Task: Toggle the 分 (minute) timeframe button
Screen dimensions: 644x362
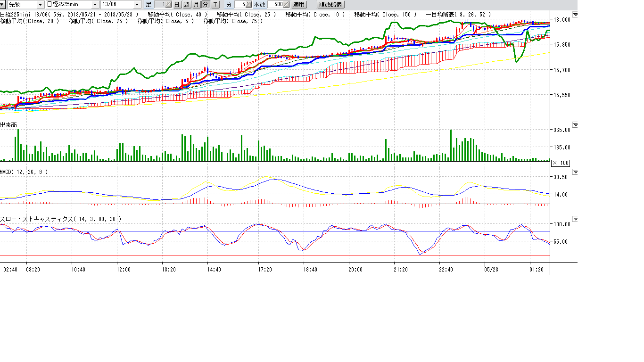Action: 205,5
